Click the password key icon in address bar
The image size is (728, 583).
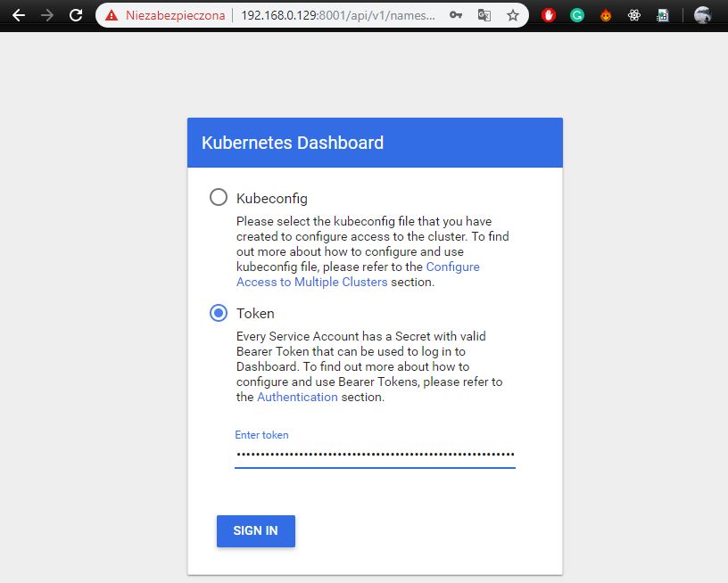tap(456, 15)
